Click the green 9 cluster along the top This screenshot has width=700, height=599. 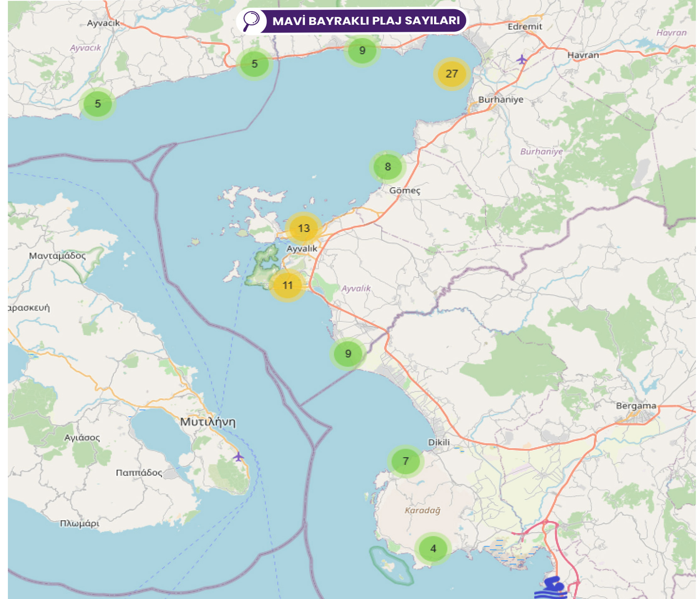[x=362, y=51]
